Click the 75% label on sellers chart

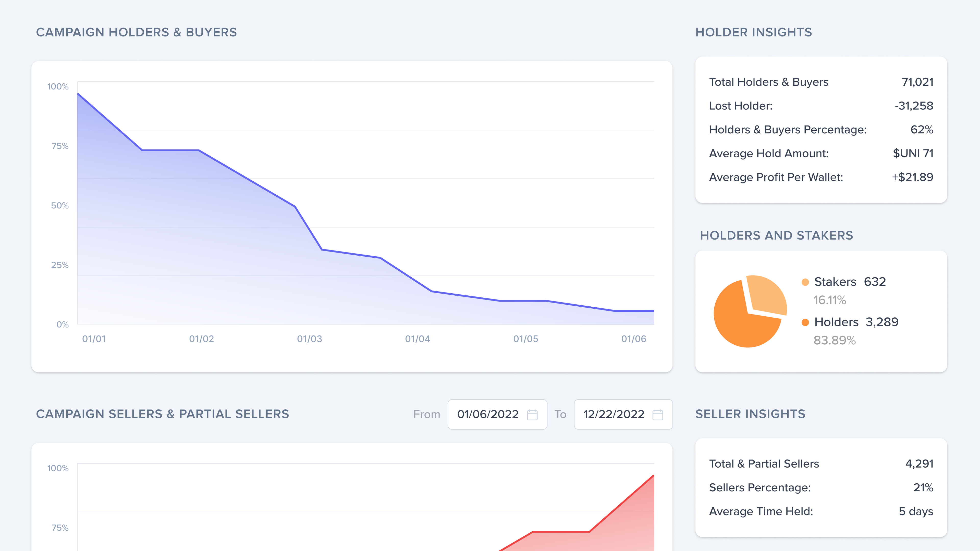pyautogui.click(x=60, y=528)
